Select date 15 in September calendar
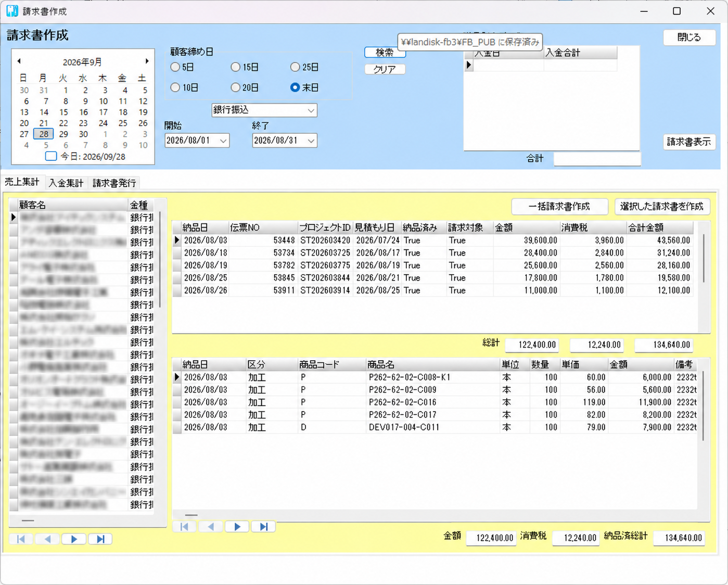 (63, 112)
